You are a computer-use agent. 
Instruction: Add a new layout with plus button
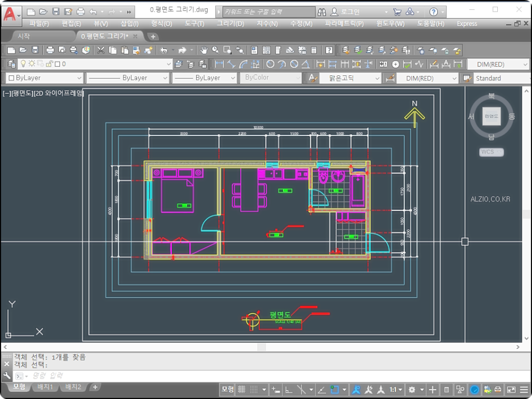pos(95,387)
